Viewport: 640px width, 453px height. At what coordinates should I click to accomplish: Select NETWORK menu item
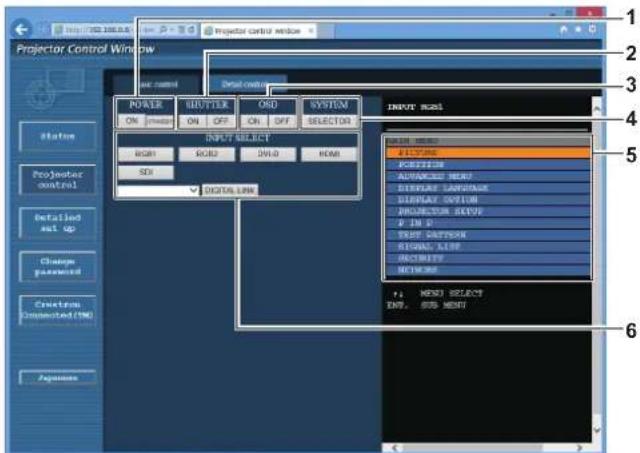488,270
